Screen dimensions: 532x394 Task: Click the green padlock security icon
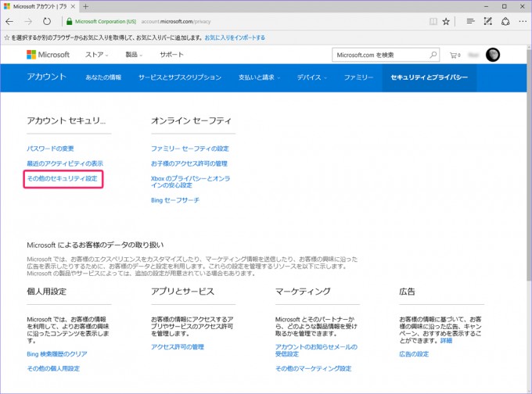click(69, 22)
